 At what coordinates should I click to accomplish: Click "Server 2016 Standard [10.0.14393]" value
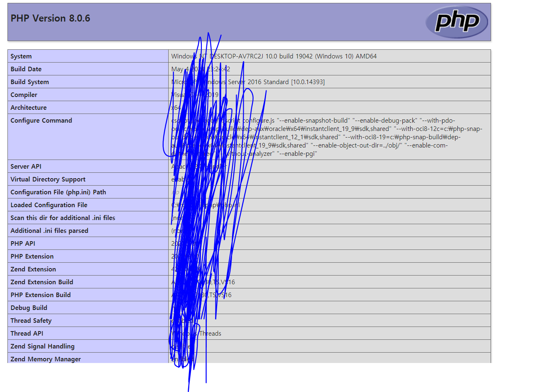coord(276,82)
